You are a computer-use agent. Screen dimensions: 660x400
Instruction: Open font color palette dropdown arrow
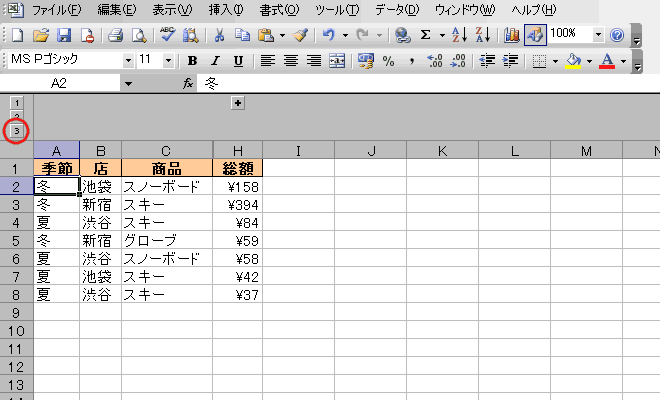[623, 61]
